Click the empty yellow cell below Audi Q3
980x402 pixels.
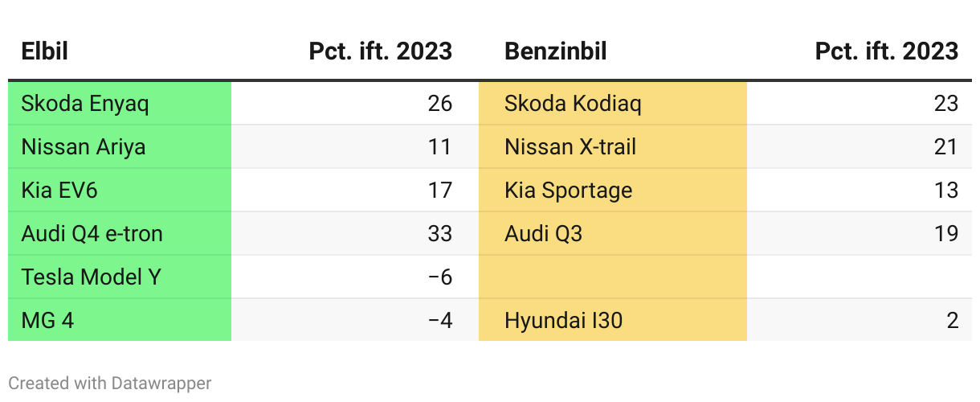point(612,277)
